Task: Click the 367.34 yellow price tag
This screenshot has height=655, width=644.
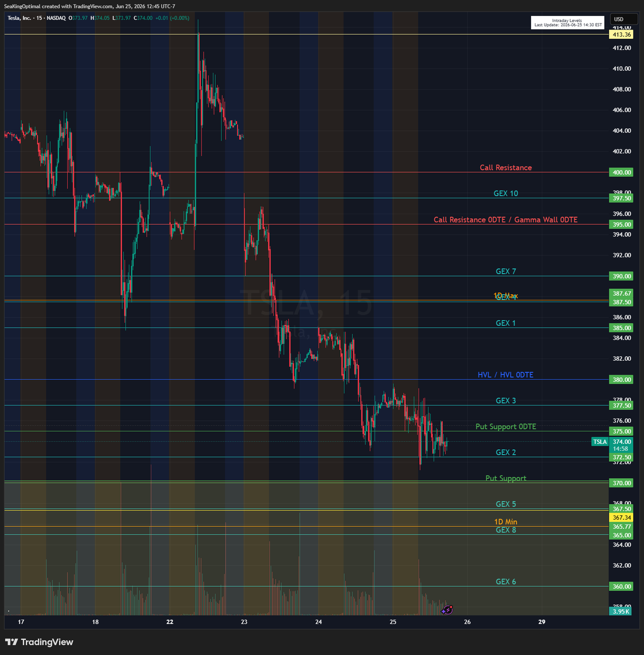Action: click(622, 517)
